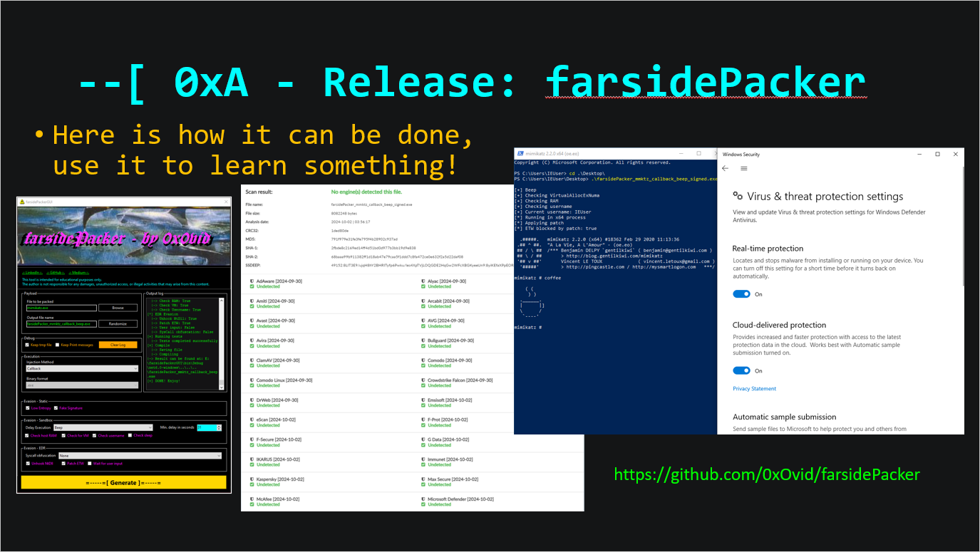Screen dimensions: 980x552
Task: Click the Clear Log button
Action: pos(118,345)
